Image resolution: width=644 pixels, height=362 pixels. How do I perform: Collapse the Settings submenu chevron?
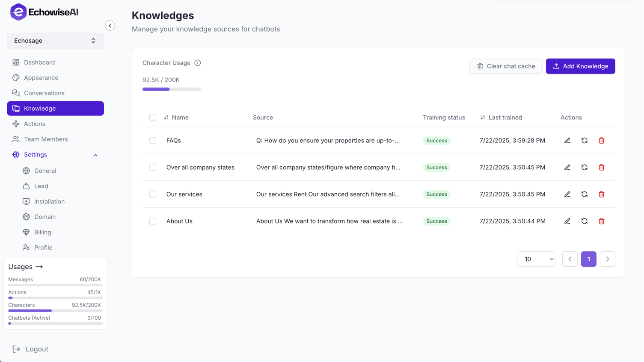point(95,155)
